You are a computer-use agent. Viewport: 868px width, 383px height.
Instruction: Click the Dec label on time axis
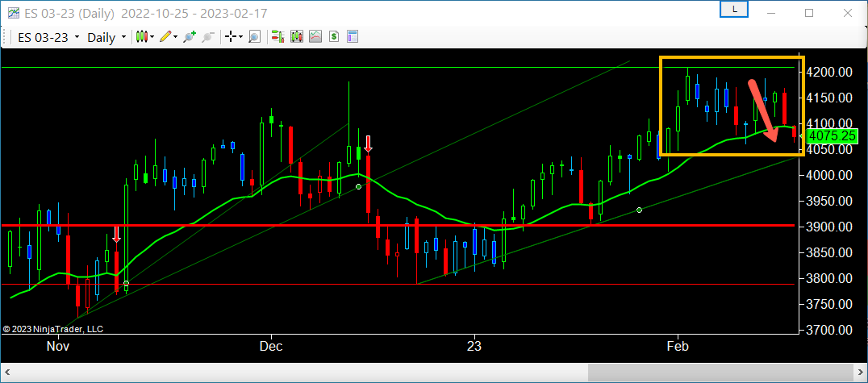271,347
